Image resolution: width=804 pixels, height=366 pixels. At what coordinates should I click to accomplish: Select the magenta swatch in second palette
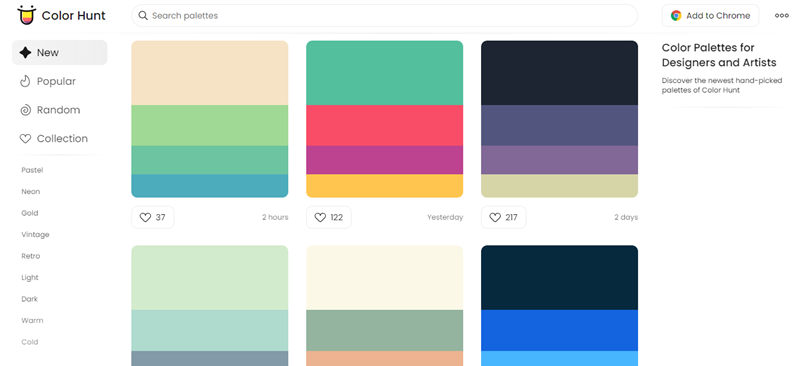pos(385,160)
